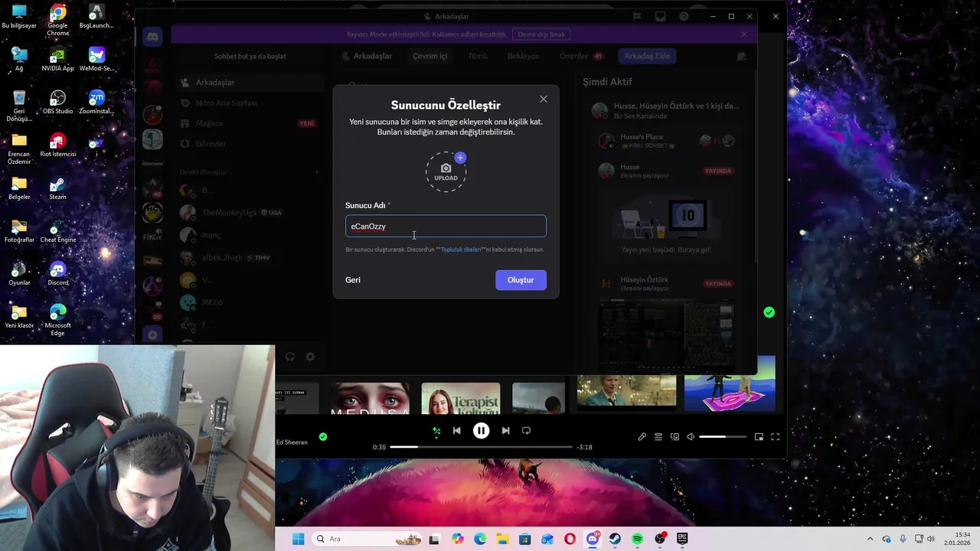Click the Spotify song progress bar
The height and width of the screenshot is (551, 980).
click(481, 447)
